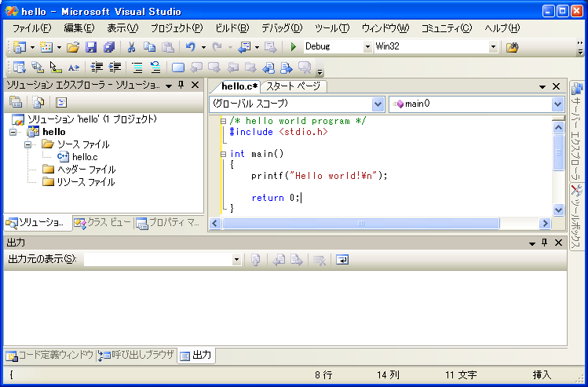Click the Save All icon
The height and width of the screenshot is (387, 588).
(x=109, y=47)
